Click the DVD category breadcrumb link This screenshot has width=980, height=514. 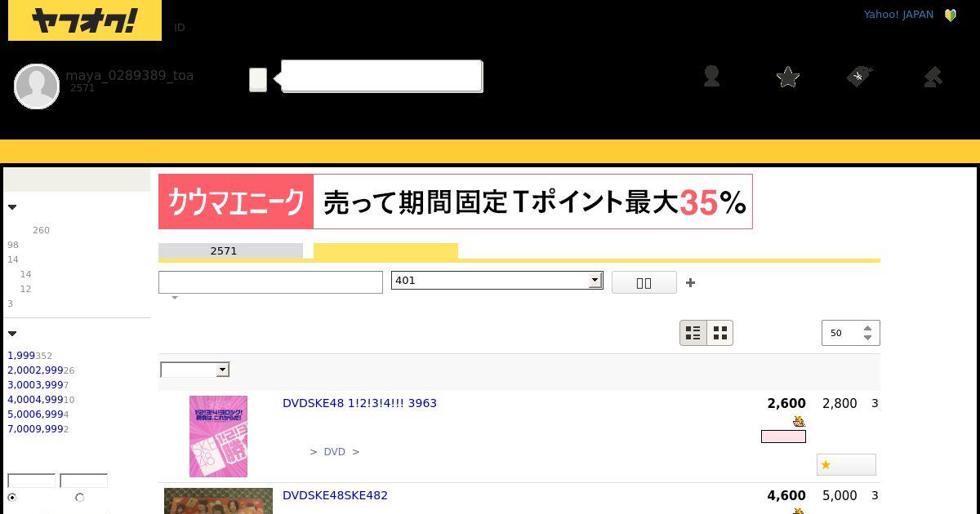(334, 451)
